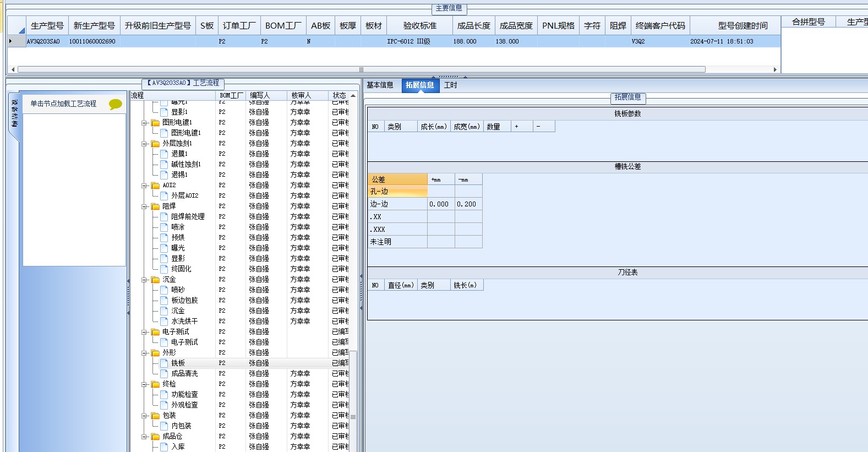The height and width of the screenshot is (452, 868).
Task: Click the 外层蚀刻1 folder icon
Action: coord(156,144)
